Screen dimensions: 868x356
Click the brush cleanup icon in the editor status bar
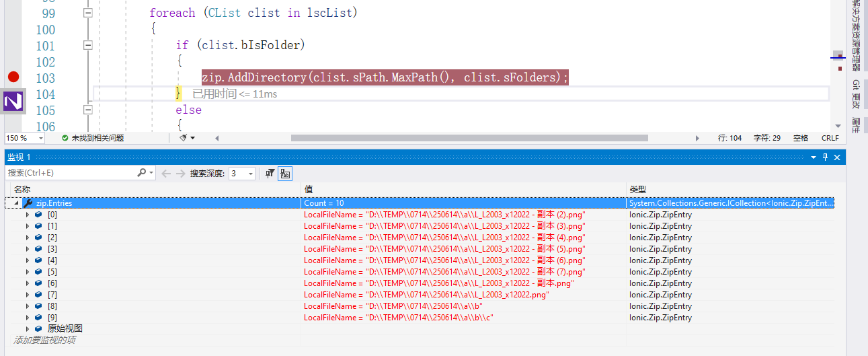coord(184,137)
